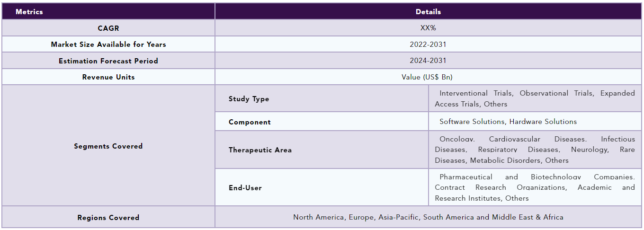Select the Revenue Units row label
The image size is (644, 230).
click(x=108, y=77)
